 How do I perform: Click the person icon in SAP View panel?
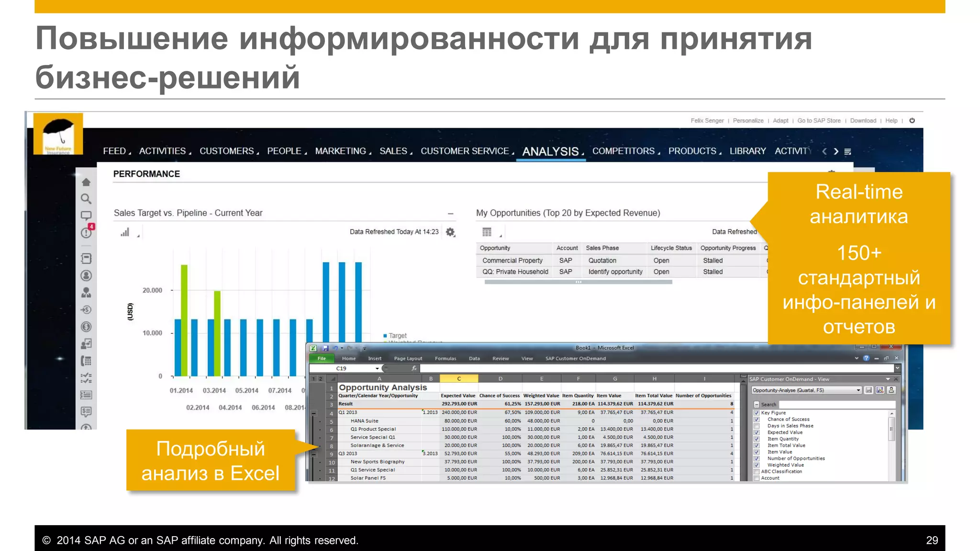point(891,390)
